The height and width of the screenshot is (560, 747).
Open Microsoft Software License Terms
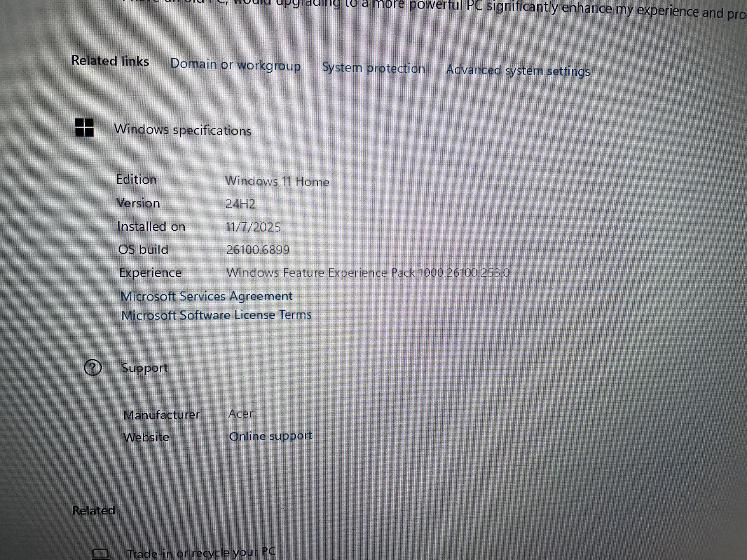pyautogui.click(x=216, y=315)
